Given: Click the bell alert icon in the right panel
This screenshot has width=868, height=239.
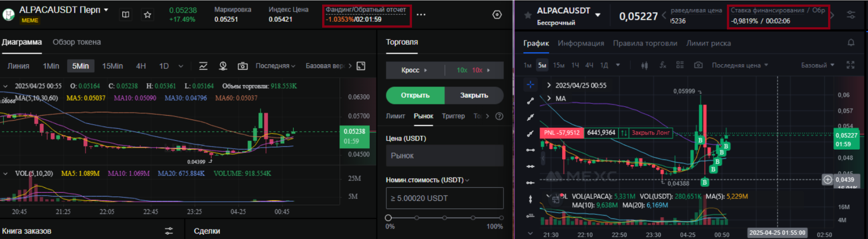Looking at the screenshot, I should [851, 43].
